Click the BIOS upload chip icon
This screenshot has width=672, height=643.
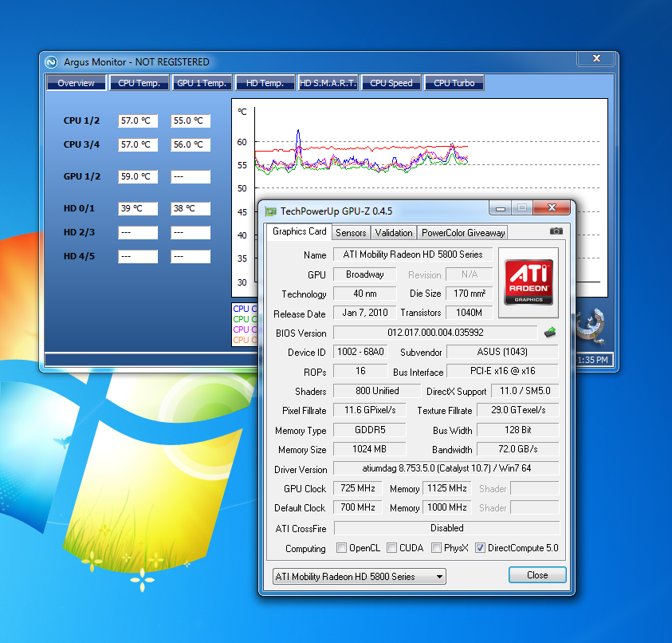[550, 332]
